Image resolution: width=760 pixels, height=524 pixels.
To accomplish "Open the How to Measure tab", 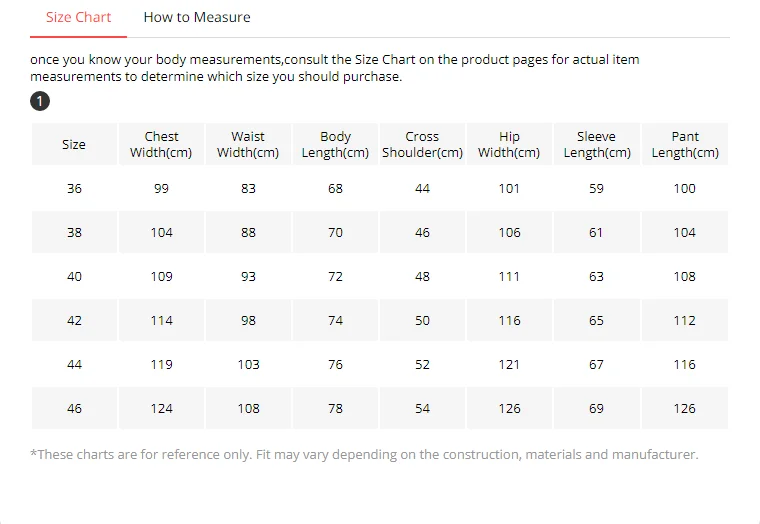I will coord(196,17).
